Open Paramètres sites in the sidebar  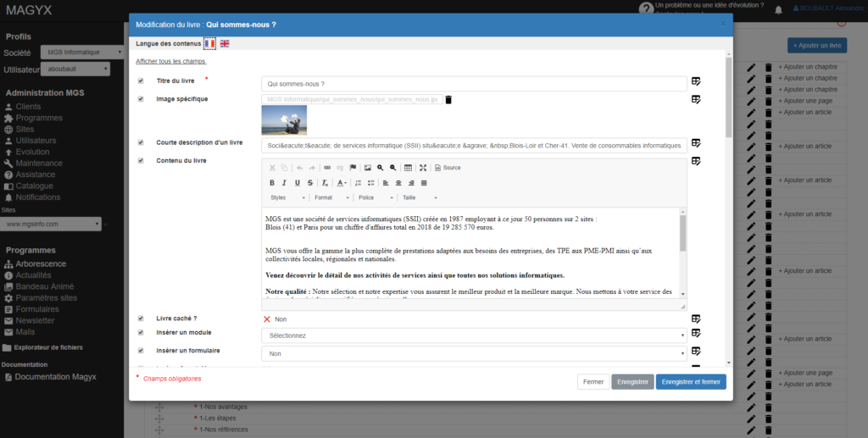coord(46,298)
